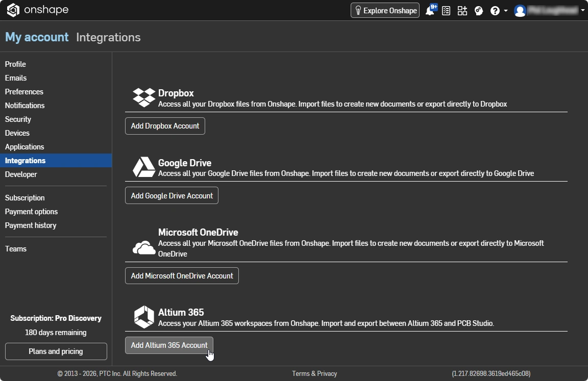Expand the user account dropdown arrow

coord(583,11)
